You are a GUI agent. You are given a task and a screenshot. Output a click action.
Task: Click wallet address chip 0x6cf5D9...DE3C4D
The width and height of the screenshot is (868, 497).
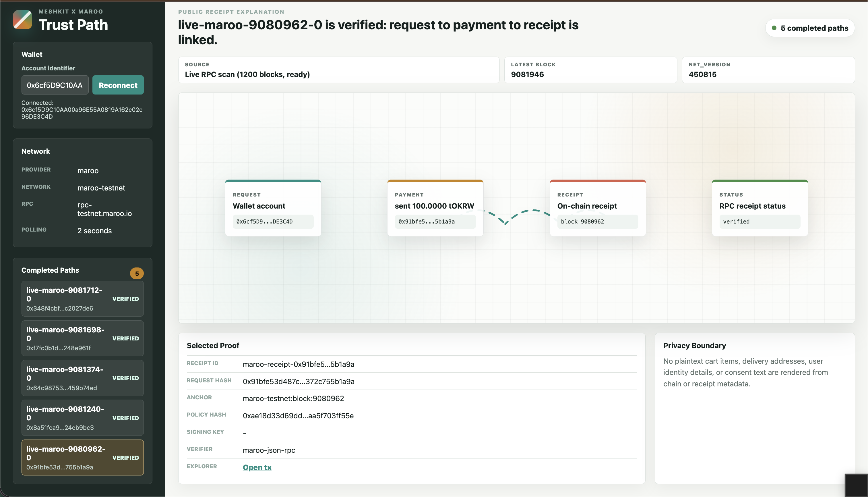pyautogui.click(x=273, y=221)
